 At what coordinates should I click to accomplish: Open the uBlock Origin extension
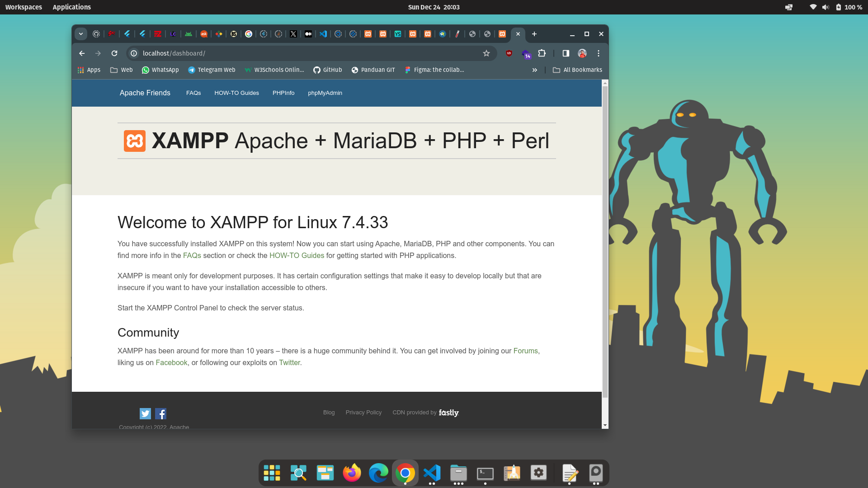coord(509,53)
